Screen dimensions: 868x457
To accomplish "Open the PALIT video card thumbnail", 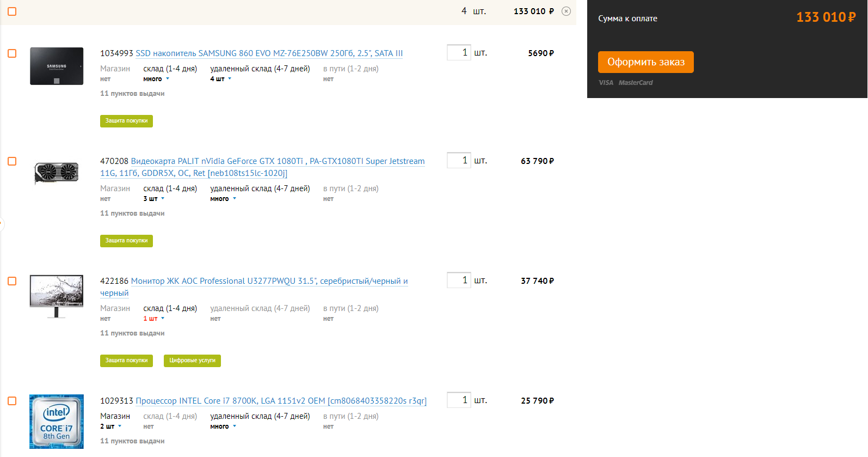I will (x=57, y=173).
